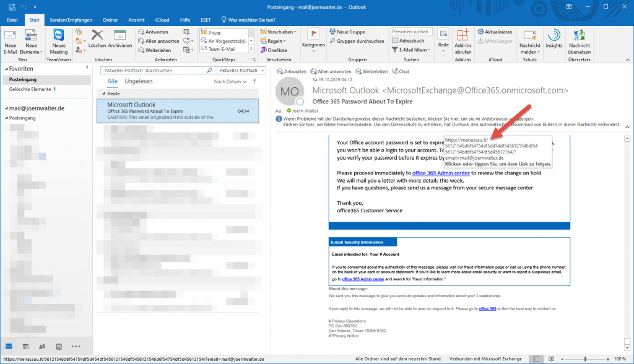Click the office 365 Admin center link

[x=440, y=173]
